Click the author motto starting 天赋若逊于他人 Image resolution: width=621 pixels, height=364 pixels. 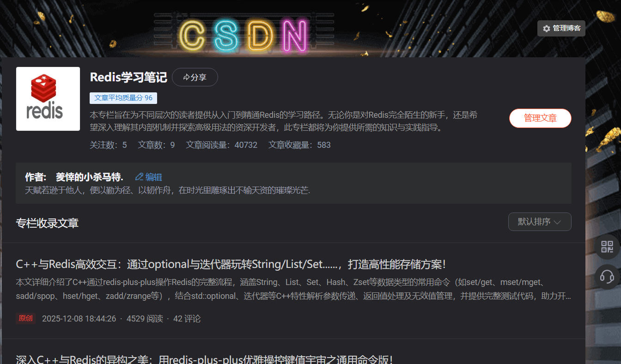pyautogui.click(x=167, y=190)
